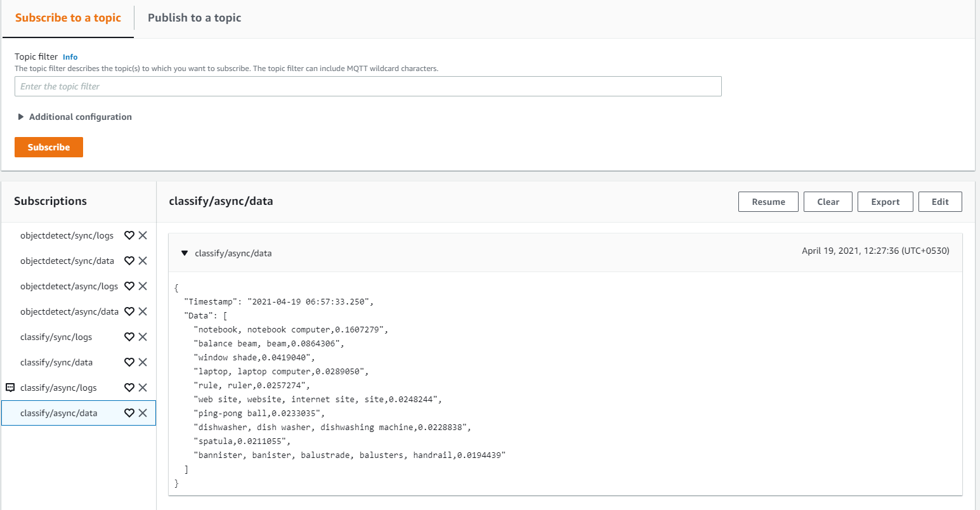Delete classify/sync/data subscription via X
The height and width of the screenshot is (510, 980).
pos(143,362)
